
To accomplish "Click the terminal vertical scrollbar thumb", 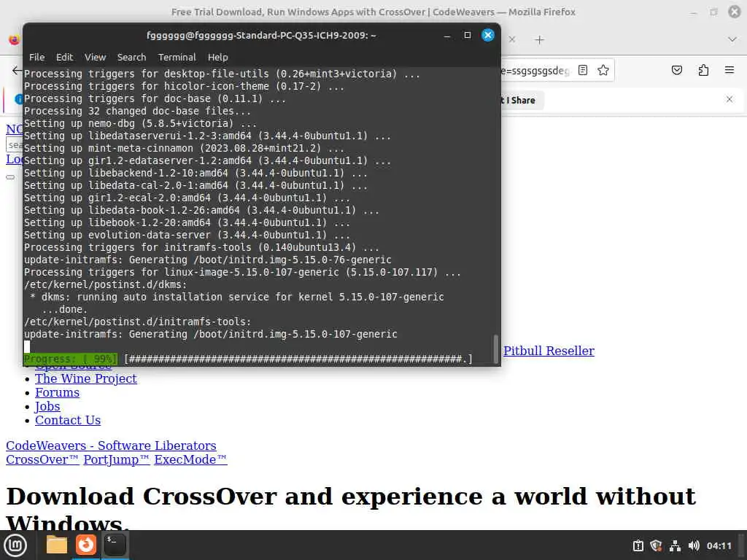I will point(495,349).
